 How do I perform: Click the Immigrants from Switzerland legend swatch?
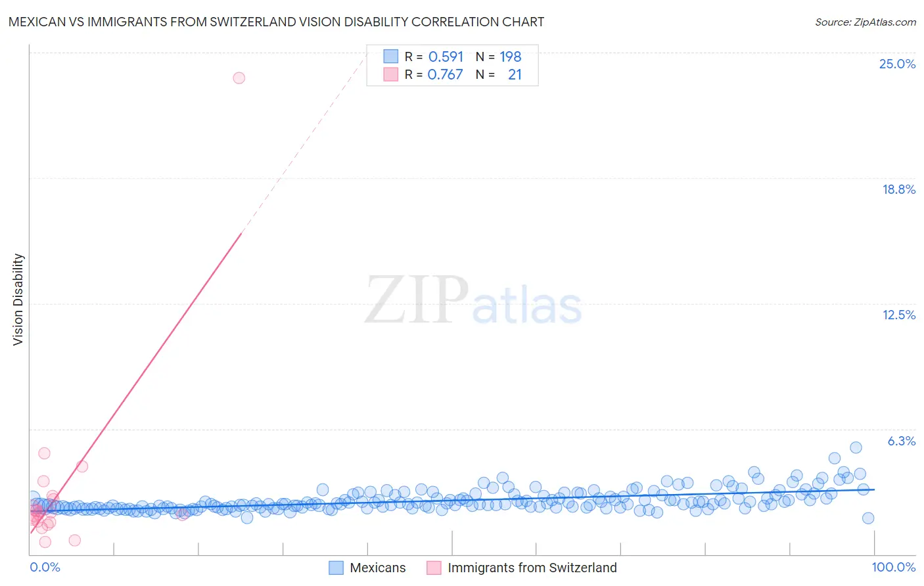(434, 568)
